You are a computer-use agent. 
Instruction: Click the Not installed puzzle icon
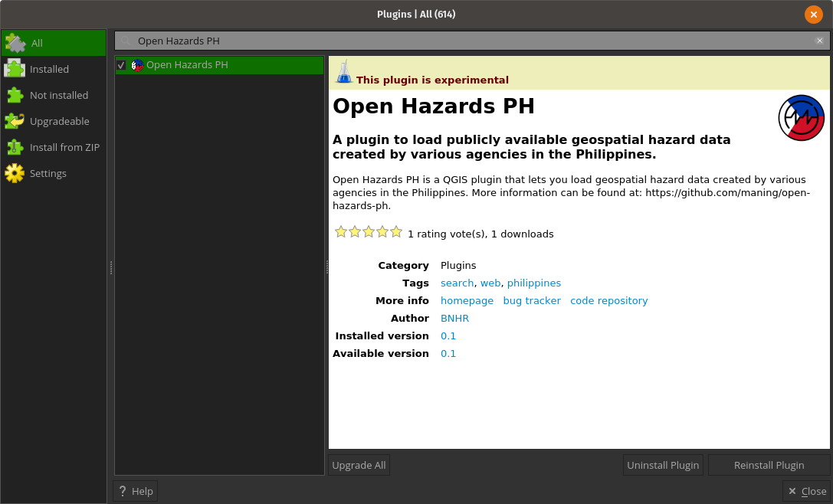tap(15, 95)
